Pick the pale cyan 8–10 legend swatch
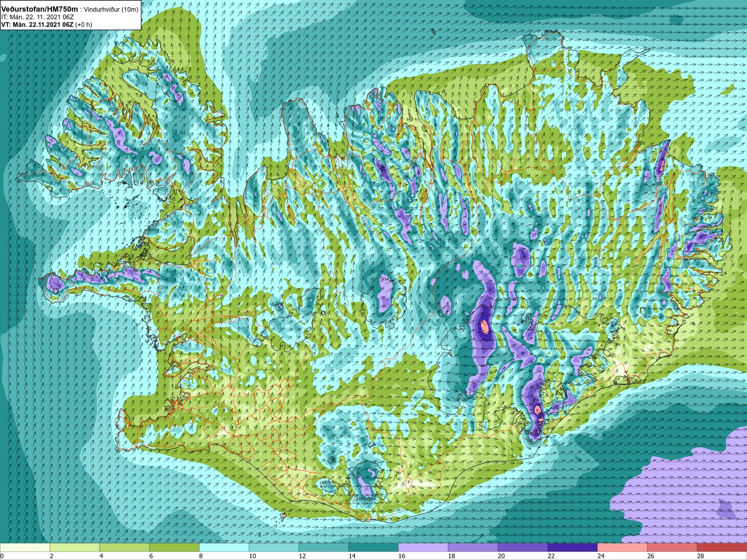The image size is (747, 560). 224,548
